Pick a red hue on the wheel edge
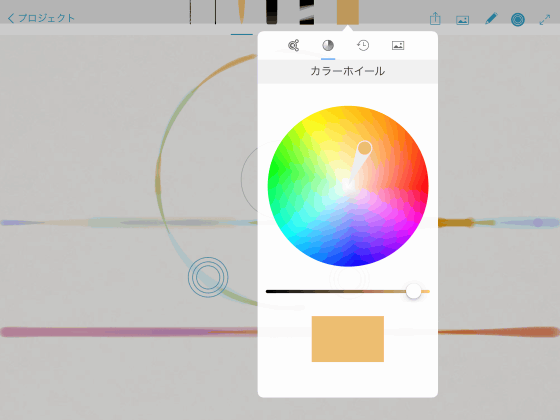 (424, 186)
